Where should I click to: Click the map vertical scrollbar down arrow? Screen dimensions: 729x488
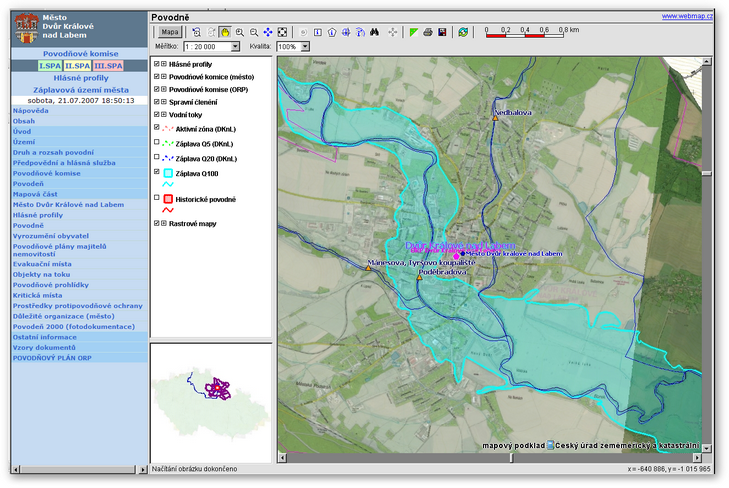click(x=706, y=448)
